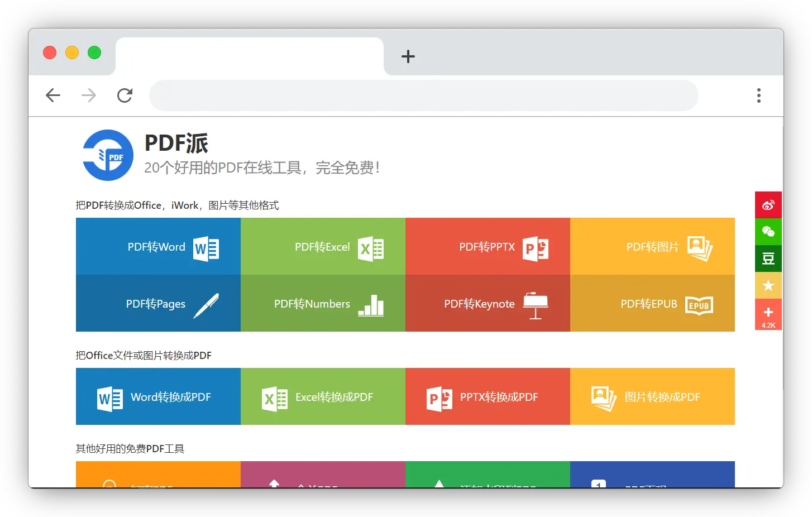Go back in browser history

pos(53,95)
